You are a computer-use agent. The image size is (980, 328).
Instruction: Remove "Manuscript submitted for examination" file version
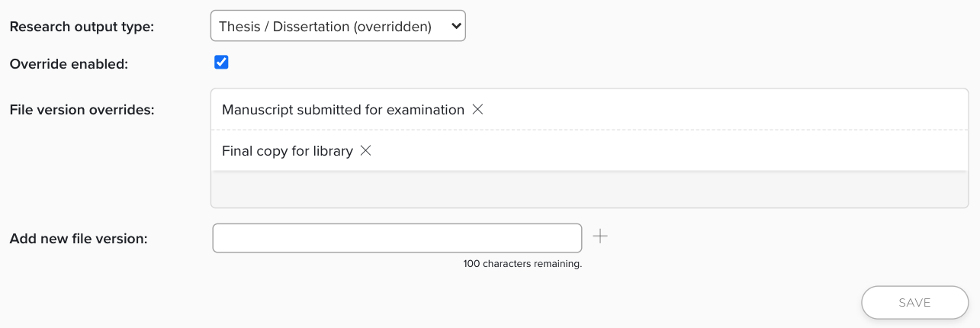(x=477, y=109)
